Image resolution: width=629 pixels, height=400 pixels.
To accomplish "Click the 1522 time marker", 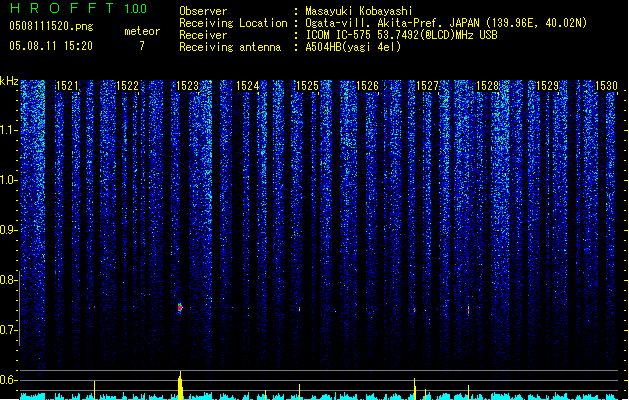I will tap(127, 86).
